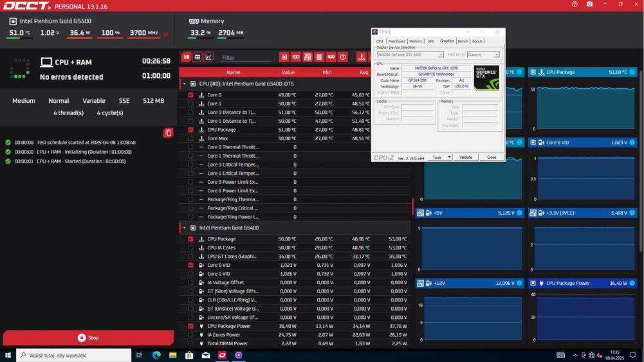This screenshot has height=362, width=644.
Task: Switch monitoring to table view icon
Action: point(198,57)
